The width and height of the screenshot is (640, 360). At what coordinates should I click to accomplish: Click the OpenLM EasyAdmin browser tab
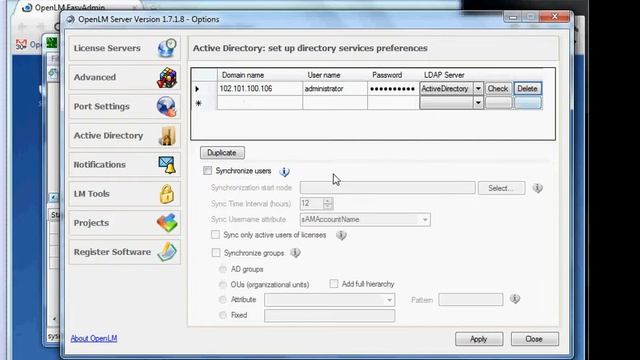pyautogui.click(x=78, y=7)
